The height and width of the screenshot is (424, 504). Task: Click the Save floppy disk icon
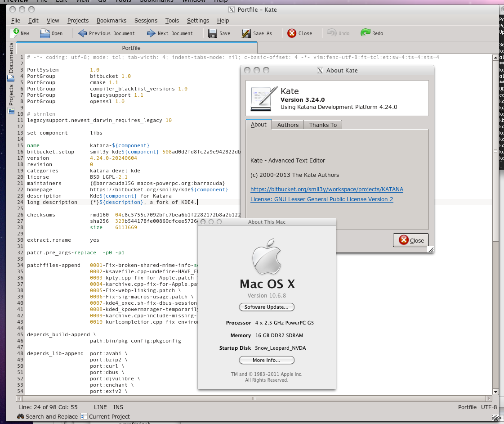(x=213, y=33)
